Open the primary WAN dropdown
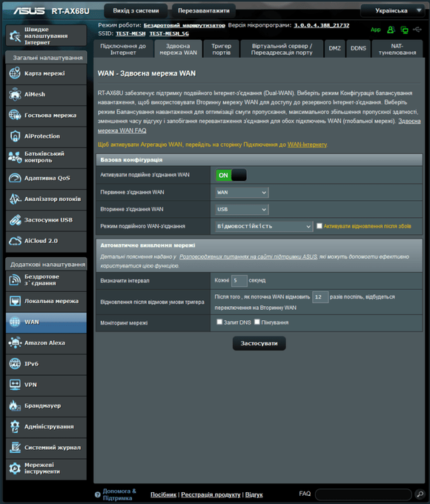 [242, 192]
